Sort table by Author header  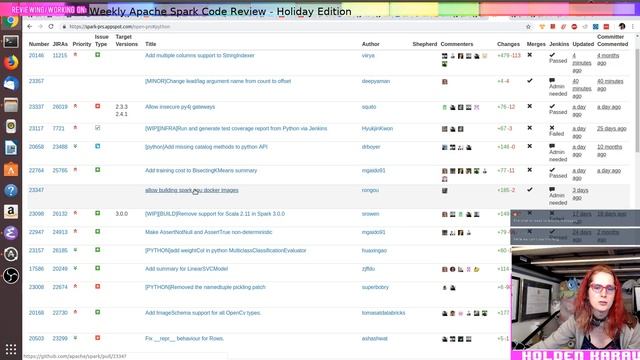pos(371,44)
